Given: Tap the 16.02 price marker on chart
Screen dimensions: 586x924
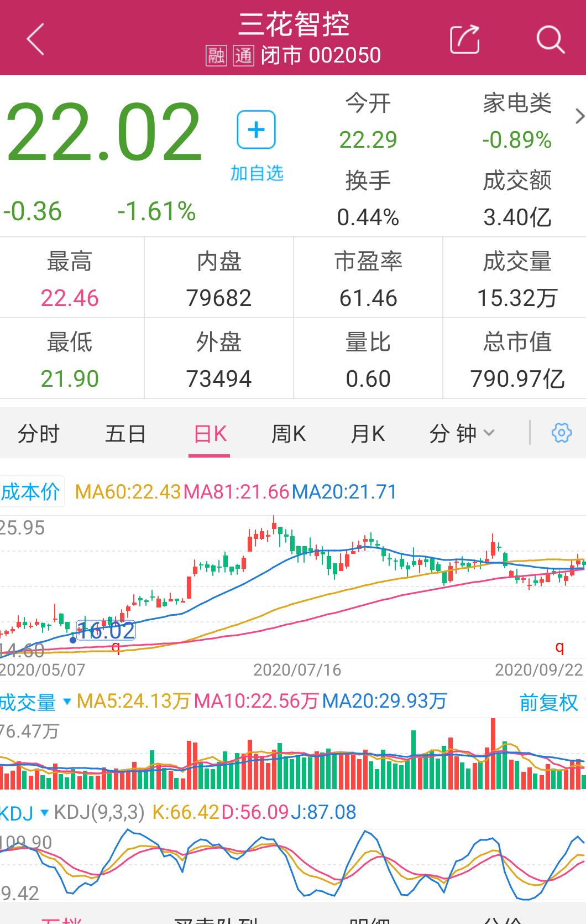Looking at the screenshot, I should [106, 630].
